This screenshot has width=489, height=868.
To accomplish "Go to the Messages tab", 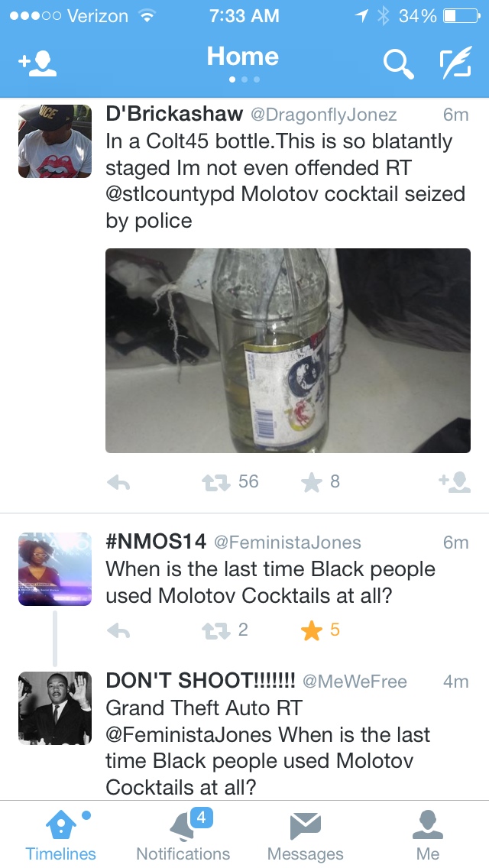I will pyautogui.click(x=306, y=835).
